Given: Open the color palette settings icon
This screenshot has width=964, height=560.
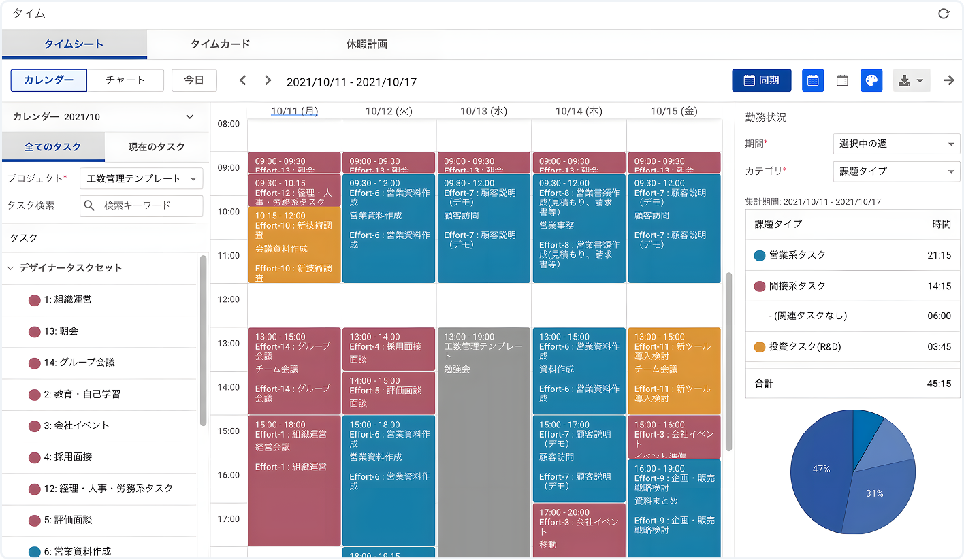Looking at the screenshot, I should click(x=871, y=80).
